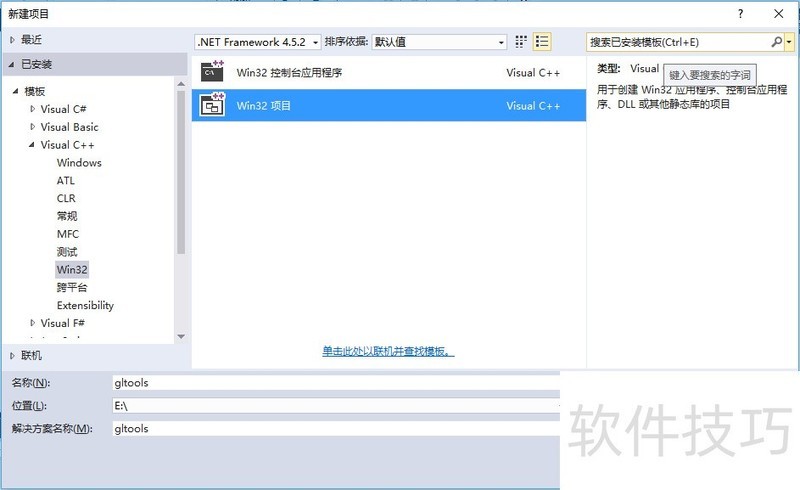800x490 pixels.
Task: Click tree scrollbar up arrow
Action: (x=181, y=83)
